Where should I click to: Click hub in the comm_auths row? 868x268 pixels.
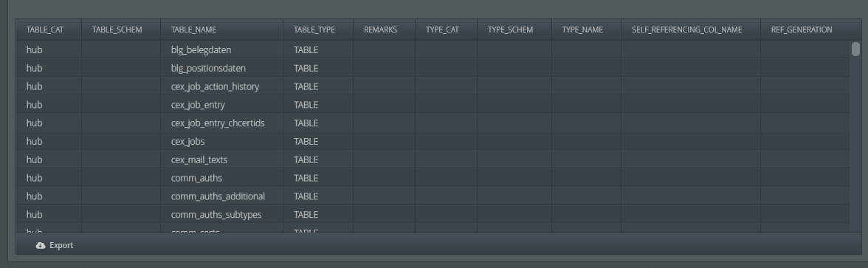pyautogui.click(x=34, y=178)
